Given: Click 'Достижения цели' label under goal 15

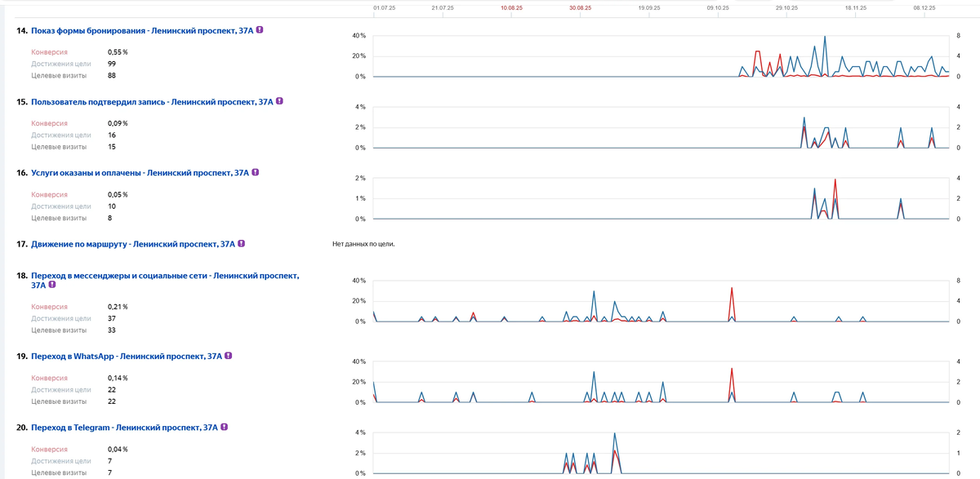Looking at the screenshot, I should 61,135.
